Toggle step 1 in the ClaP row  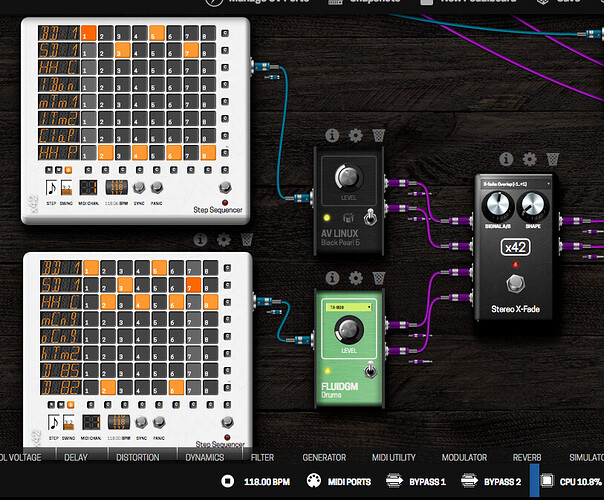point(89,136)
